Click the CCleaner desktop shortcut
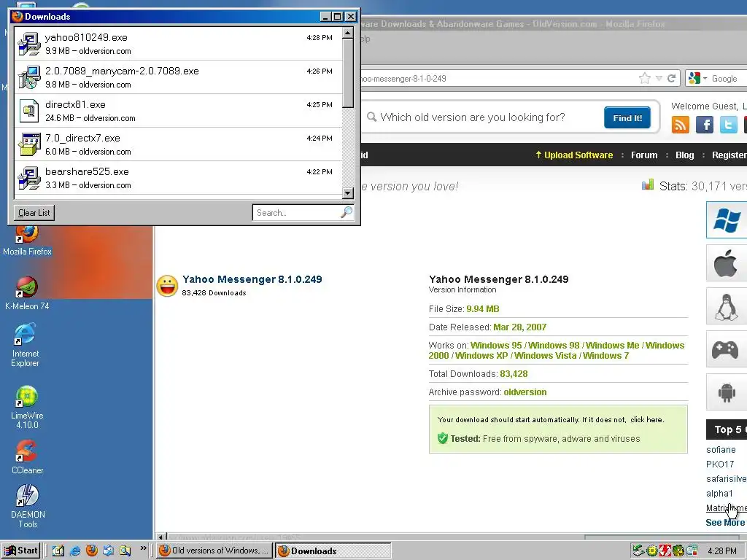The width and height of the screenshot is (747, 560). [x=27, y=457]
